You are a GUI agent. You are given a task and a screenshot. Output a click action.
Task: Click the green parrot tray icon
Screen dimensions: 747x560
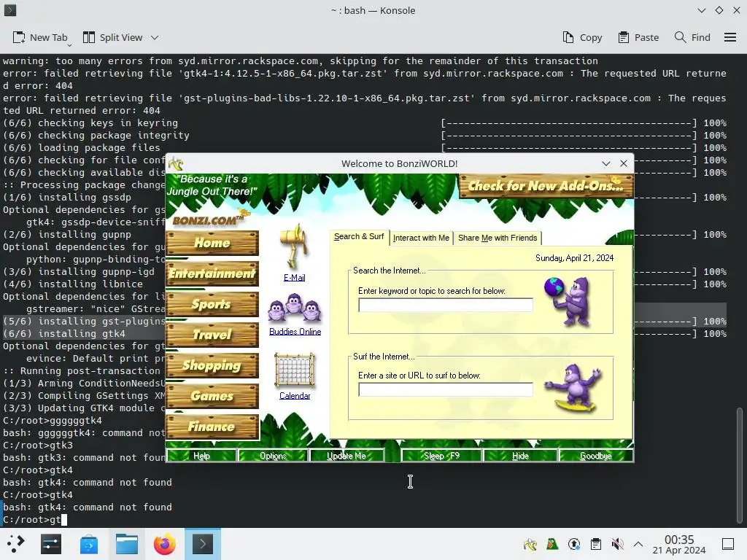point(551,544)
